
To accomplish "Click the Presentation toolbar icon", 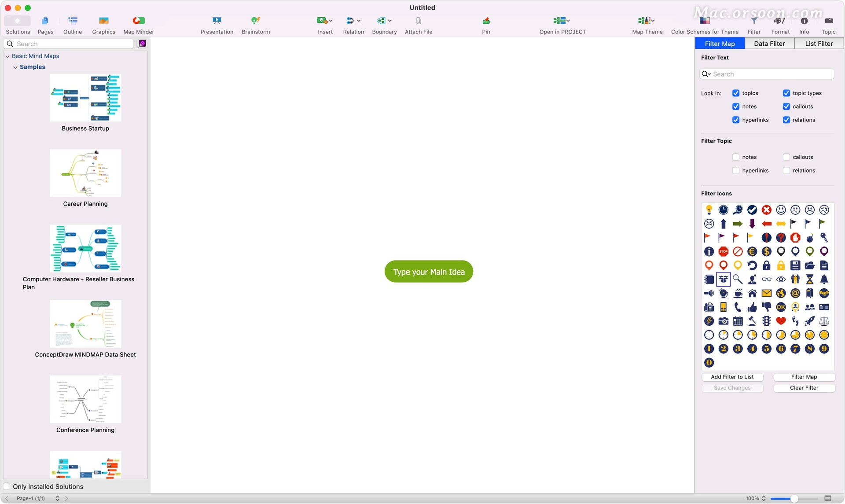I will (x=217, y=21).
